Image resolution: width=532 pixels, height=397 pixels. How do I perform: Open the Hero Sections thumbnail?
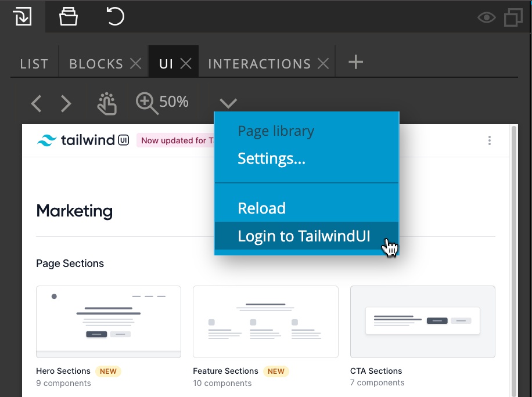(x=109, y=322)
